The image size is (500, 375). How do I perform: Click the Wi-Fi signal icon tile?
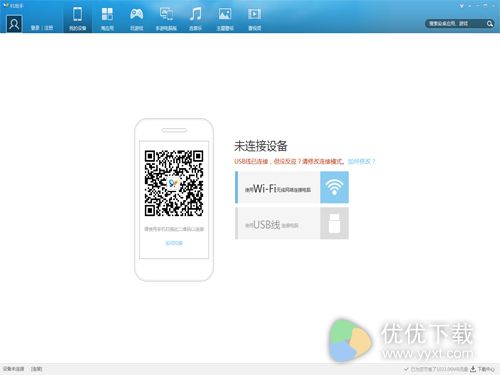coord(334,187)
